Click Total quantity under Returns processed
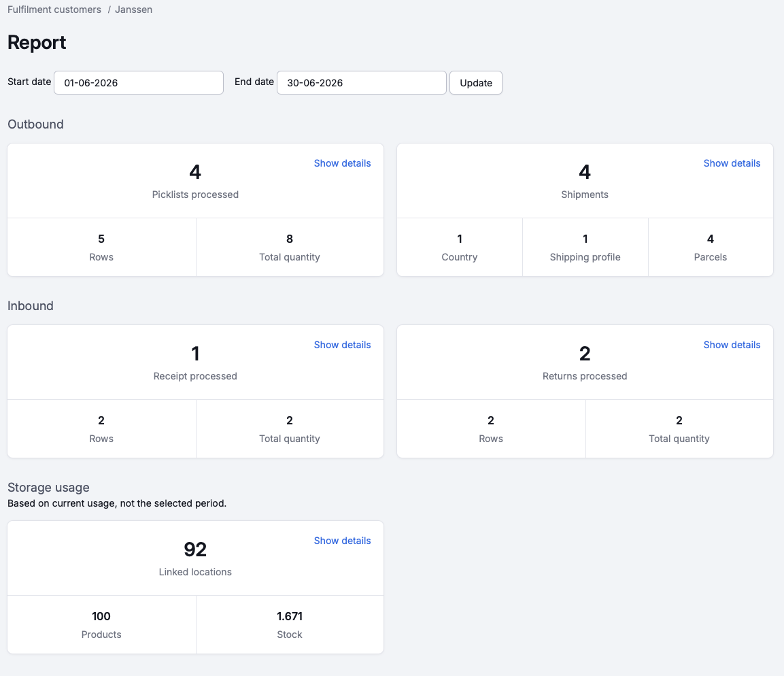Viewport: 784px width, 676px height. point(679,439)
